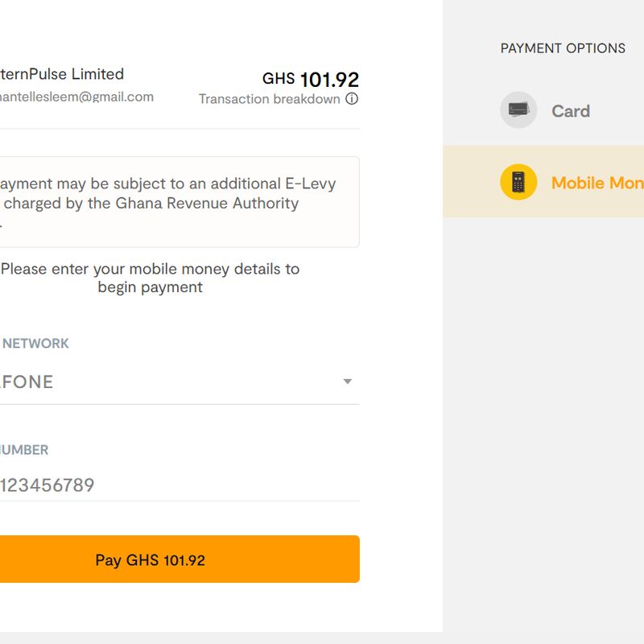Click the merchant name ending in Limited
Viewport: 644px width, 644px height.
click(63, 74)
